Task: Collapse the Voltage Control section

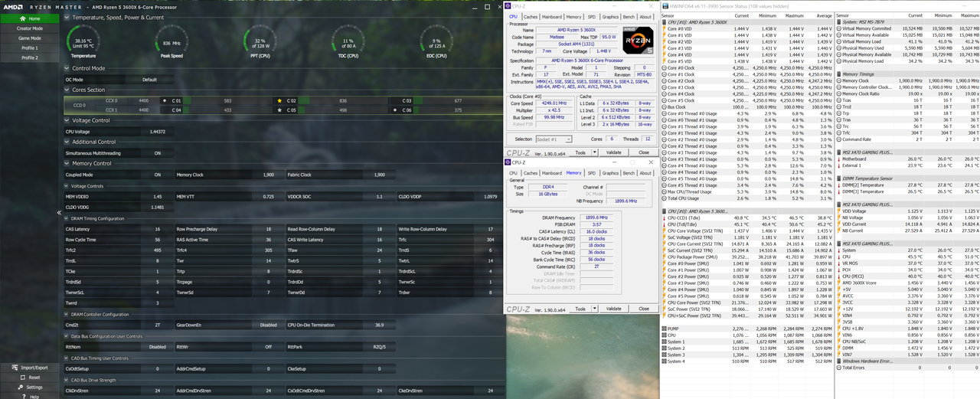Action: 67,120
